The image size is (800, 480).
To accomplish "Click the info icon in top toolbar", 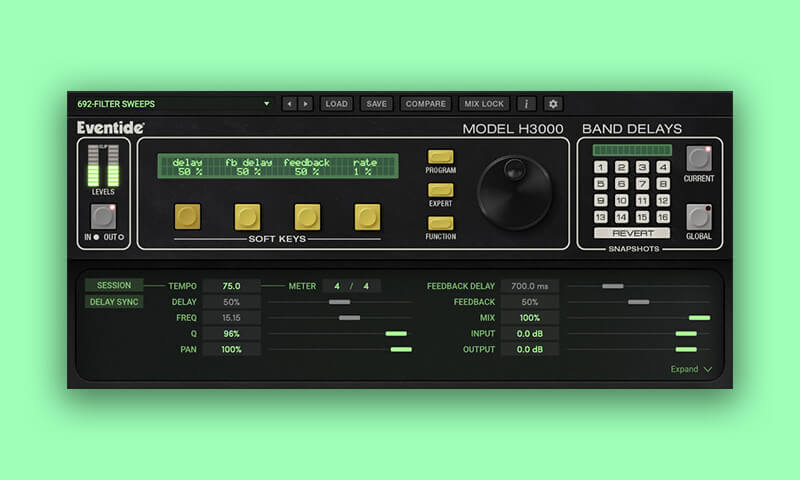I will (527, 104).
